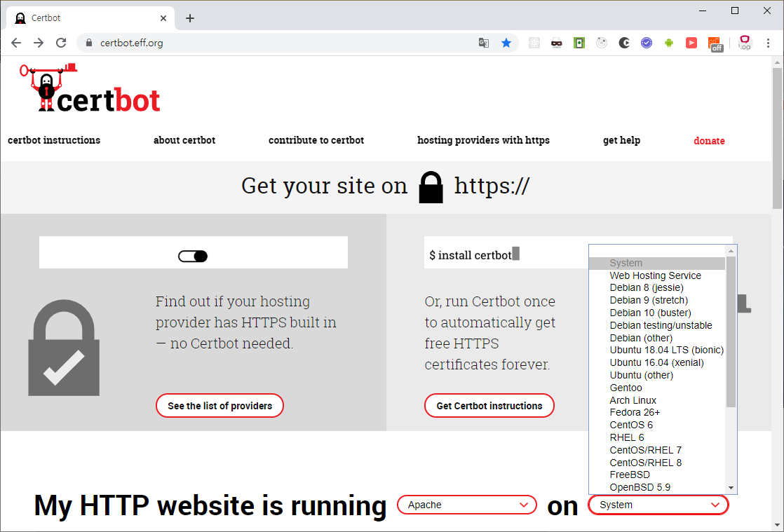This screenshot has width=784, height=532.
Task: Click the purple checkmark extension icon
Action: (647, 43)
